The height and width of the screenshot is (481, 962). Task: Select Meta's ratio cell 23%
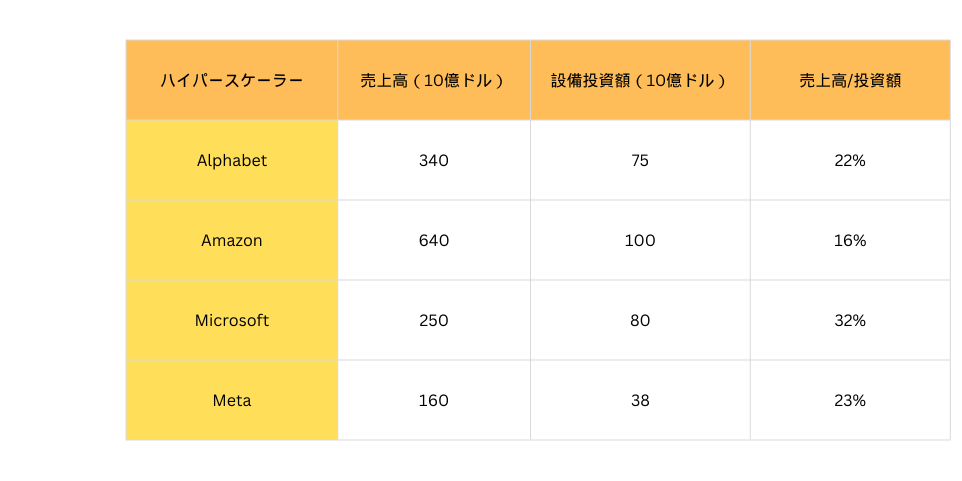(850, 400)
